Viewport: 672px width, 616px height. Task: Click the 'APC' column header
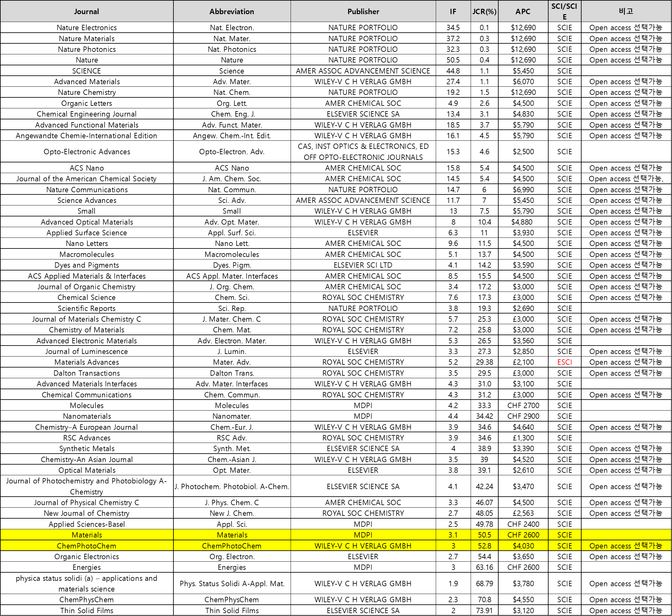point(523,11)
